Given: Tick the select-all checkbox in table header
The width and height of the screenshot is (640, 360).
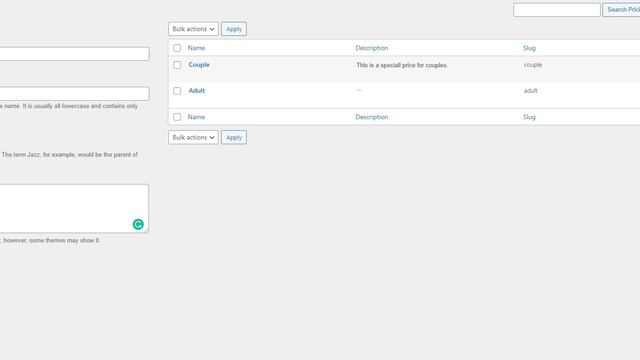Looking at the screenshot, I should click(x=177, y=48).
